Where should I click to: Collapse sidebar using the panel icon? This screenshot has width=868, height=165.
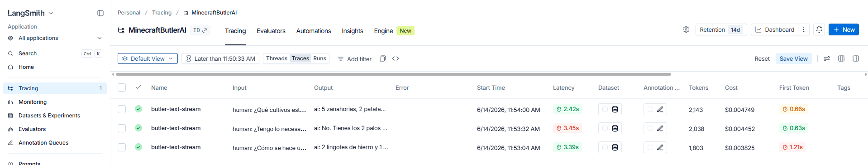pos(100,13)
